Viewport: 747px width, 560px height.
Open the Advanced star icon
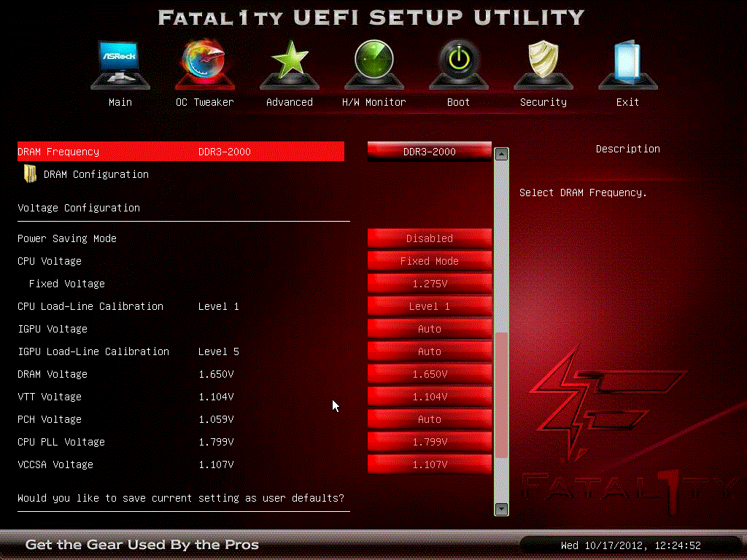coord(290,64)
